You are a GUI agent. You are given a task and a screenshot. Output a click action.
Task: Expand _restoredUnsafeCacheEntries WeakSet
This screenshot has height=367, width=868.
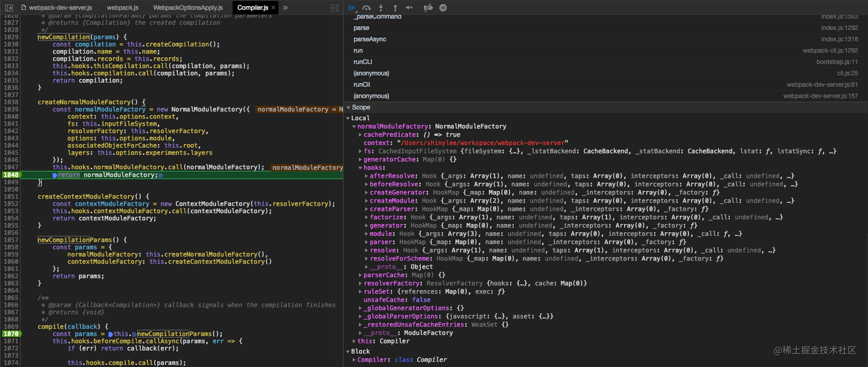click(x=360, y=325)
